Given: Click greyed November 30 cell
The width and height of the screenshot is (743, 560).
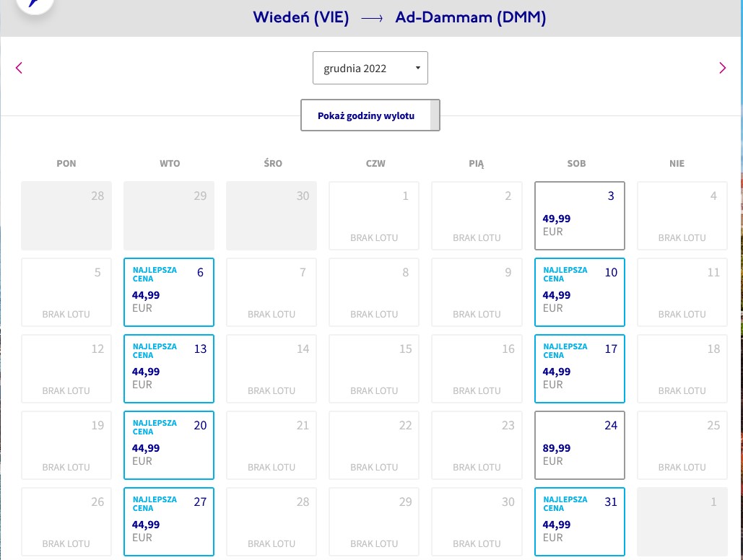Looking at the screenshot, I should [271, 216].
